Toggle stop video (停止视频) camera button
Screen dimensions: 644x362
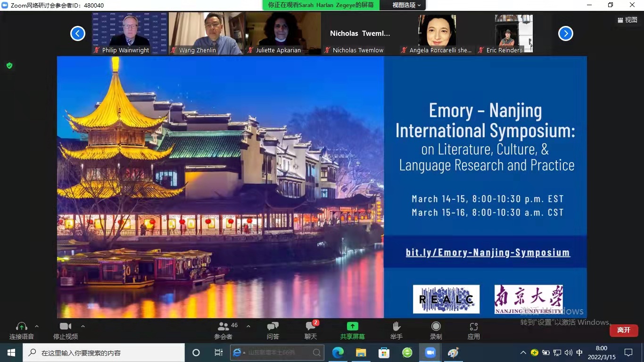(65, 326)
